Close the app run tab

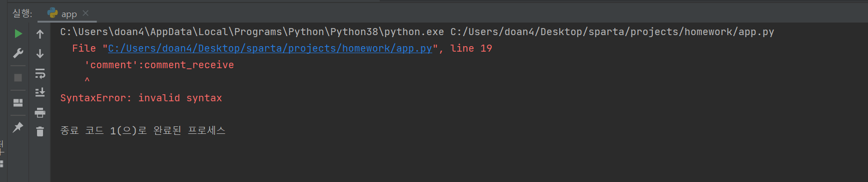coord(86,13)
